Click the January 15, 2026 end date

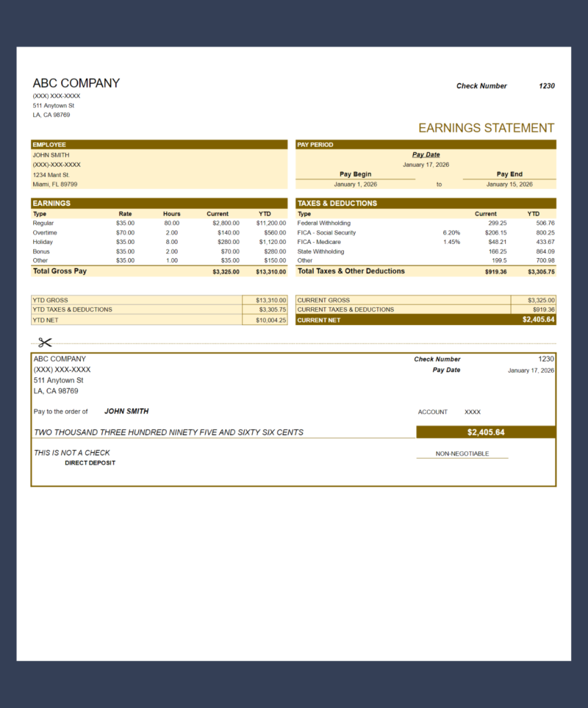point(509,185)
